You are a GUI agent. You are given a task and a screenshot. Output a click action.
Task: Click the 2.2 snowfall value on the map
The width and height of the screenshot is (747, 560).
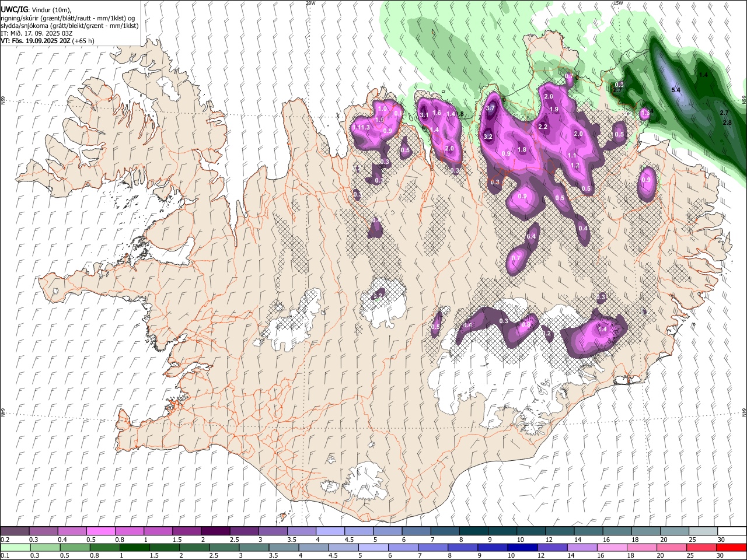(x=543, y=127)
